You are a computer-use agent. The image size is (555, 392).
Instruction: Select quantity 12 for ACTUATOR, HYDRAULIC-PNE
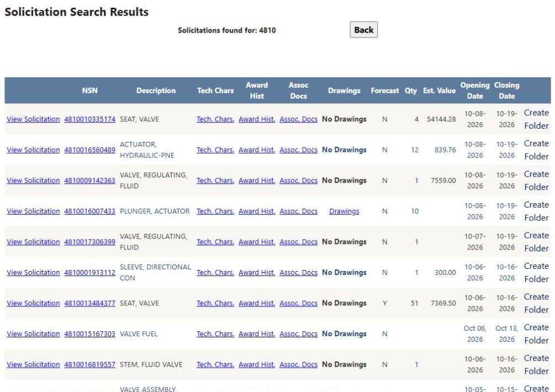415,150
